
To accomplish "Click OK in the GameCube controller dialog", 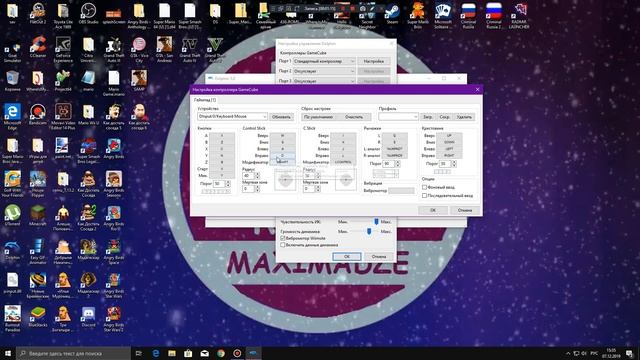I will point(433,210).
